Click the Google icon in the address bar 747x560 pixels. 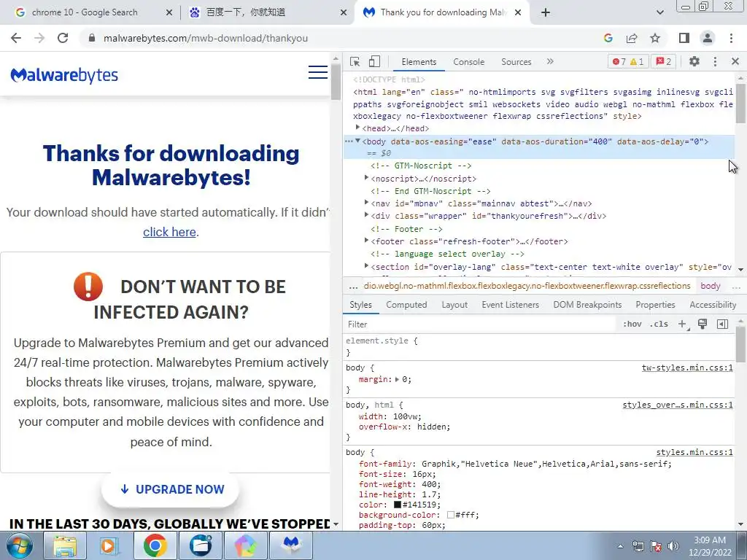click(608, 38)
